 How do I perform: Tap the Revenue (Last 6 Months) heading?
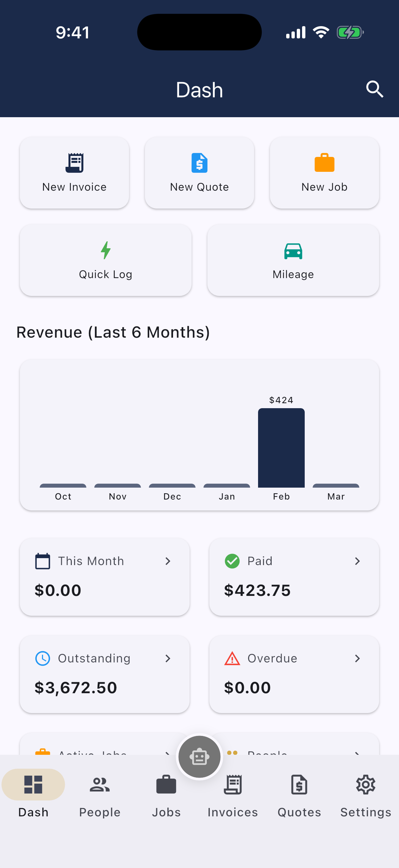[x=113, y=332]
